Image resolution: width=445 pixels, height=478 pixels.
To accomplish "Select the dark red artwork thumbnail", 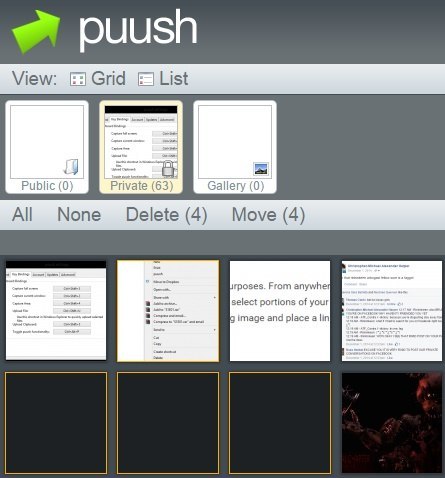I will click(x=392, y=423).
